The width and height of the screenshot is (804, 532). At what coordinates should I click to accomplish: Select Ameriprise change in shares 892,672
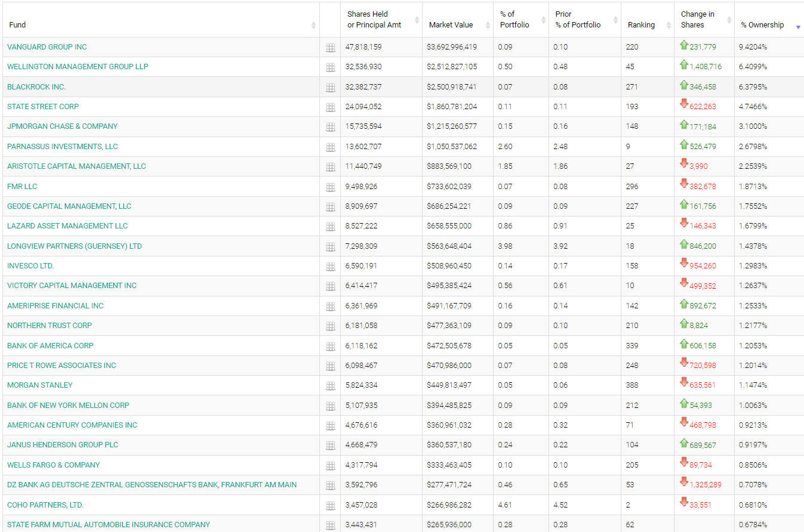(703, 306)
